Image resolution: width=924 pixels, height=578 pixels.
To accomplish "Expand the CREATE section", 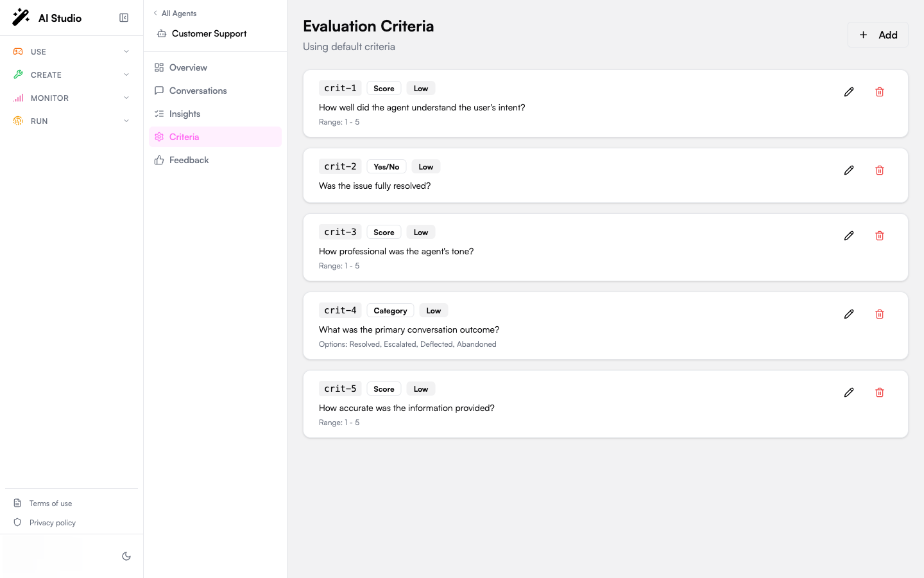I will [72, 74].
